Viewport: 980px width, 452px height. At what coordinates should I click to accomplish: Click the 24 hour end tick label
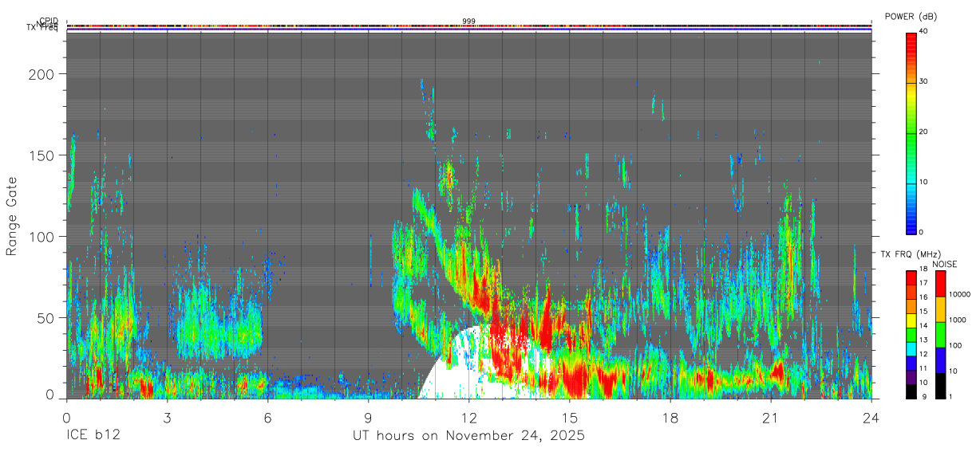pyautogui.click(x=871, y=416)
